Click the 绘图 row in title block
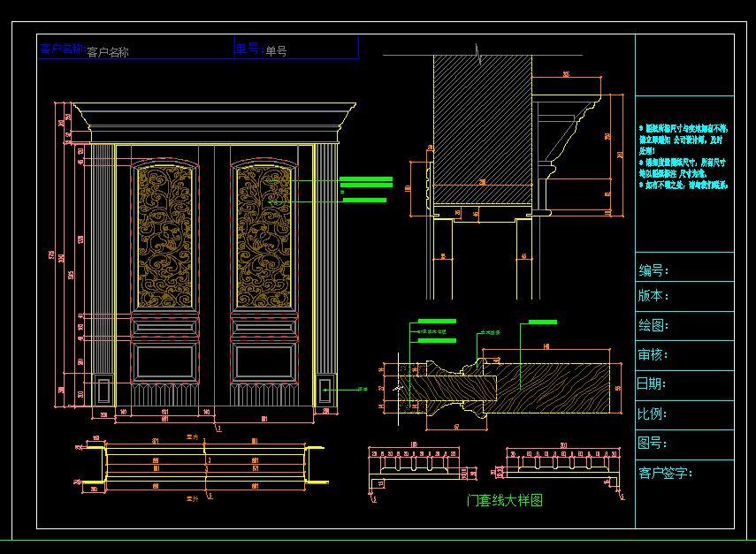This screenshot has width=756, height=554. click(x=684, y=326)
